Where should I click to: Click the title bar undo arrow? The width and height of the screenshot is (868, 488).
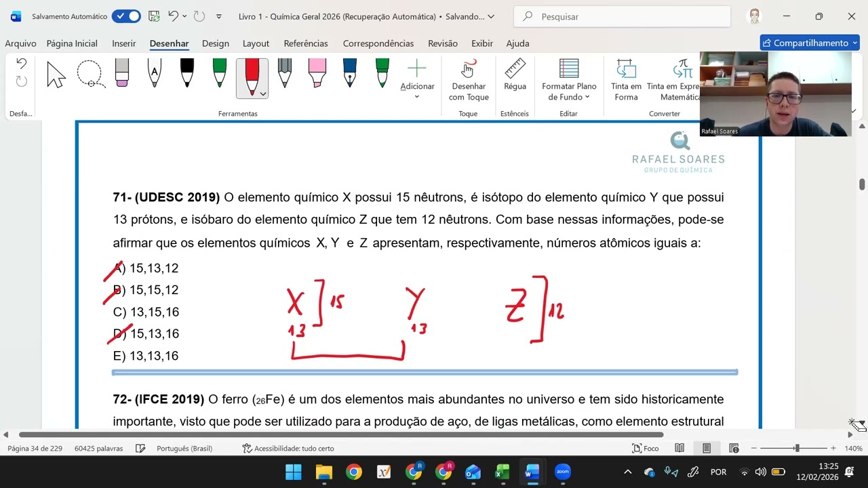[x=174, y=16]
